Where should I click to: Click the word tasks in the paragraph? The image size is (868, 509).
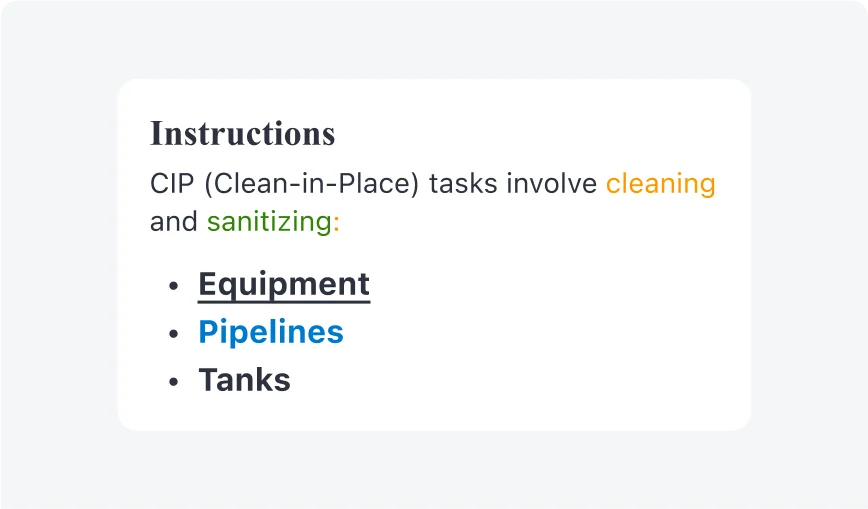tap(463, 184)
